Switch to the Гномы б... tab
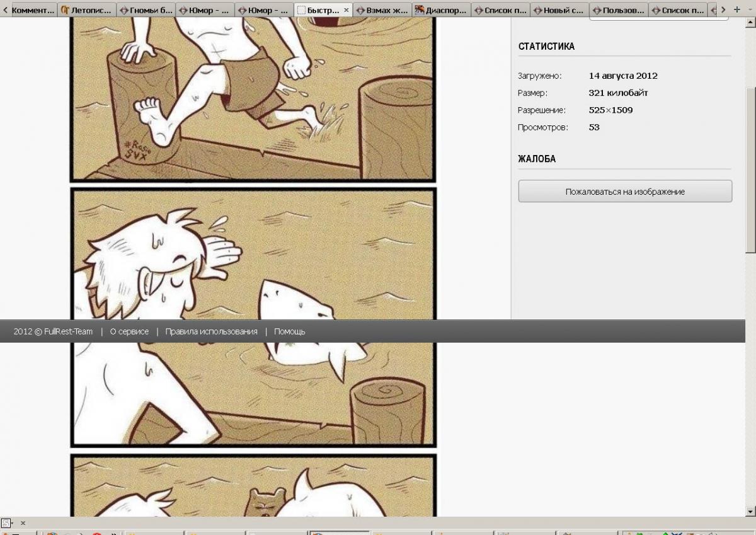756x535 pixels. (146, 10)
